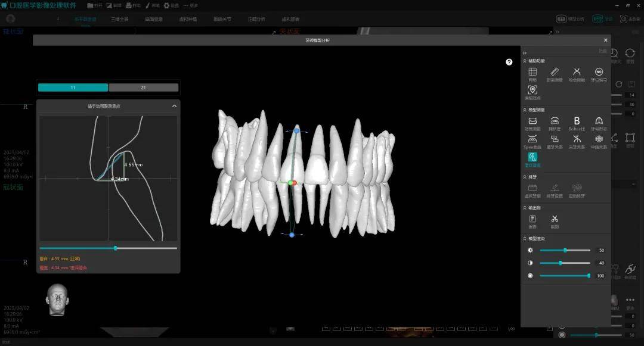The height and width of the screenshot is (346, 644).
Task: Switch to tooth 21 toggle button
Action: click(x=143, y=88)
